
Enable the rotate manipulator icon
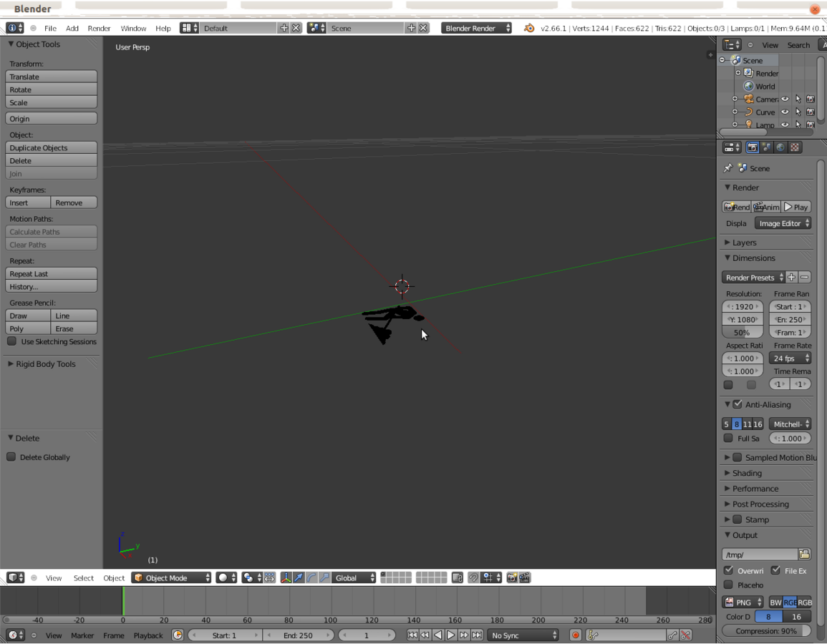[x=311, y=577]
